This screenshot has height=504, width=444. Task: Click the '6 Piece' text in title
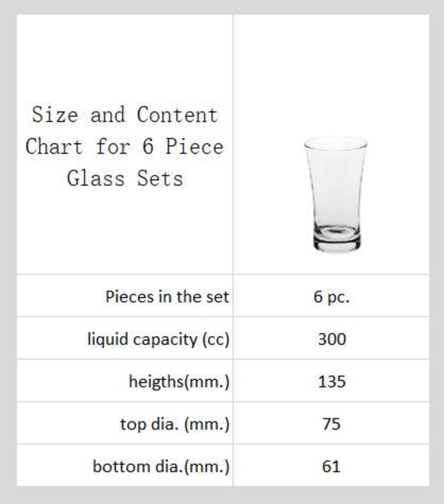point(183,147)
